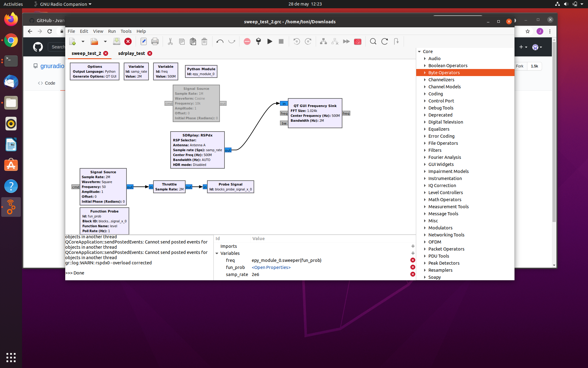Viewport: 588px width, 368px height.
Task: Switch to the sdrplay_test tab
Action: pyautogui.click(x=132, y=53)
